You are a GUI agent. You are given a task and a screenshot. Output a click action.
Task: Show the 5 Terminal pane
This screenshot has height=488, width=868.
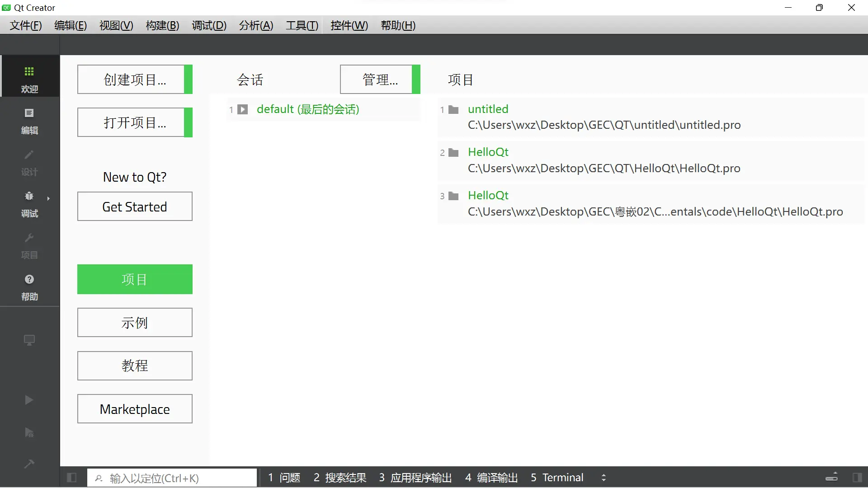(x=557, y=478)
